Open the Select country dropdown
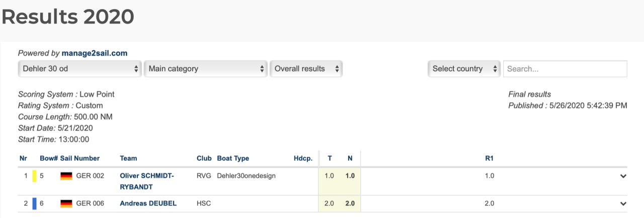644x218 pixels. pos(464,69)
